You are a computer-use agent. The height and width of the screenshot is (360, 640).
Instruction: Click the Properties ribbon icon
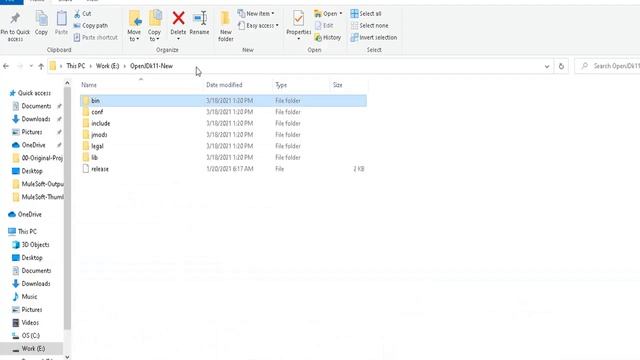pos(298,18)
